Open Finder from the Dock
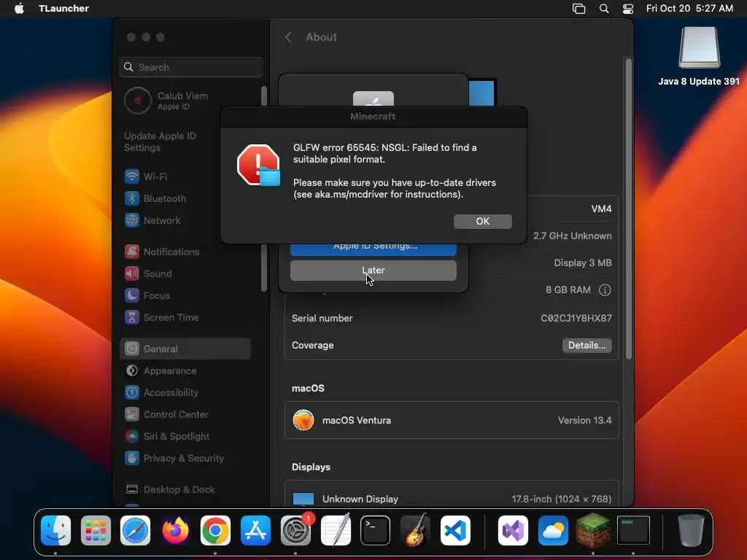This screenshot has height=560, width=747. point(55,530)
